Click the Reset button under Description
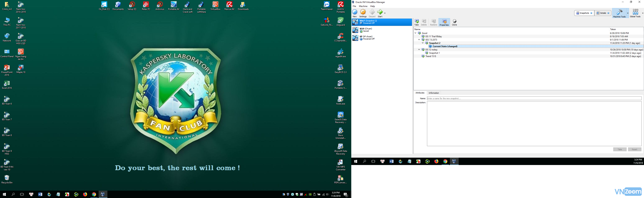The height and width of the screenshot is (198, 644). tap(634, 149)
